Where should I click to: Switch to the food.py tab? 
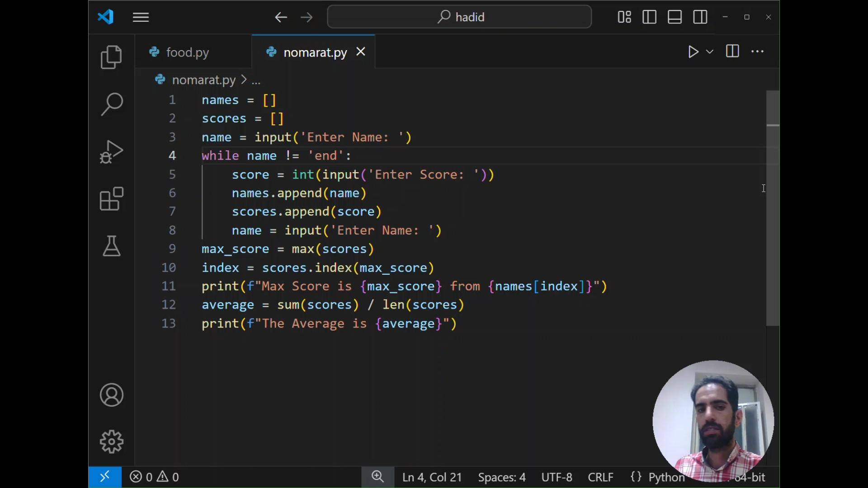coord(187,52)
